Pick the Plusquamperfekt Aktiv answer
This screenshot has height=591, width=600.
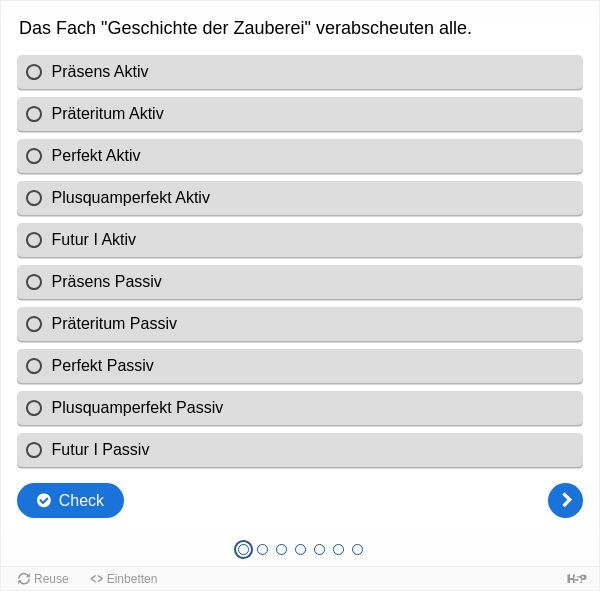[300, 198]
